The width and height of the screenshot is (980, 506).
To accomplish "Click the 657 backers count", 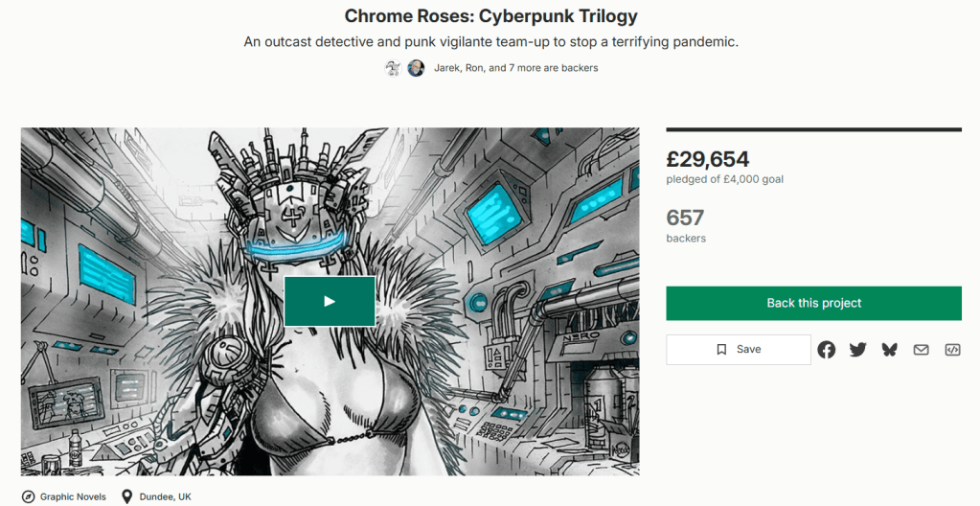I will 685,218.
